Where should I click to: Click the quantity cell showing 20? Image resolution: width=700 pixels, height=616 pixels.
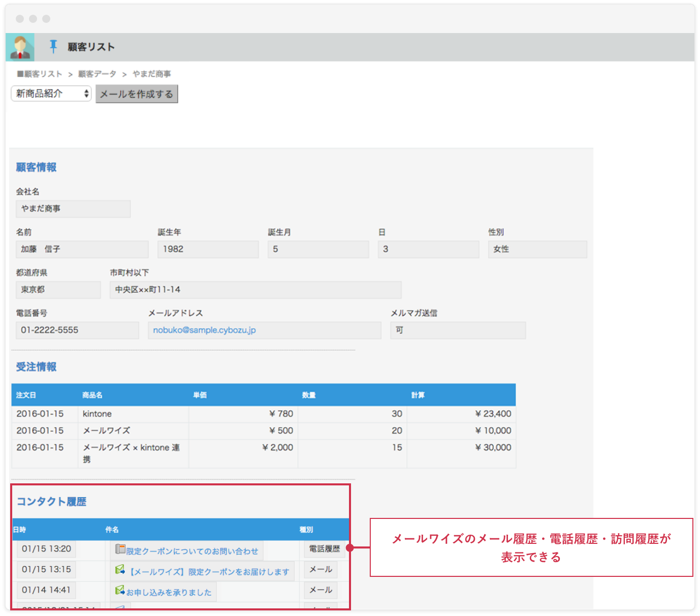click(x=353, y=431)
